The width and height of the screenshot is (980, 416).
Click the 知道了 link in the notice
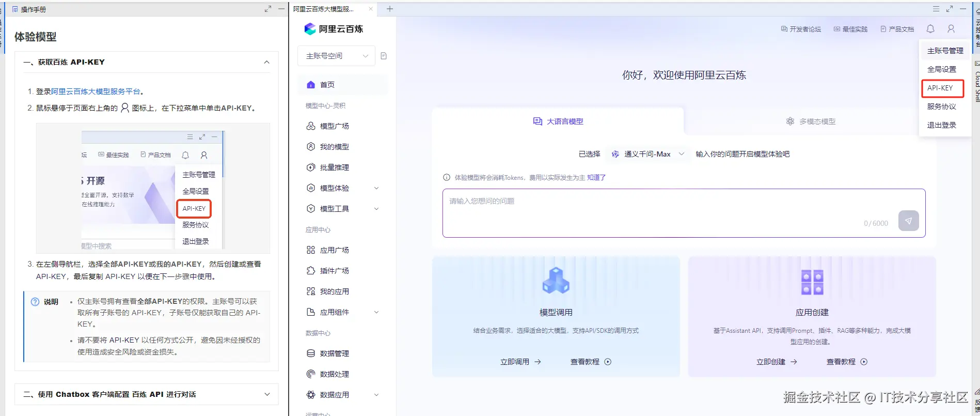(596, 177)
